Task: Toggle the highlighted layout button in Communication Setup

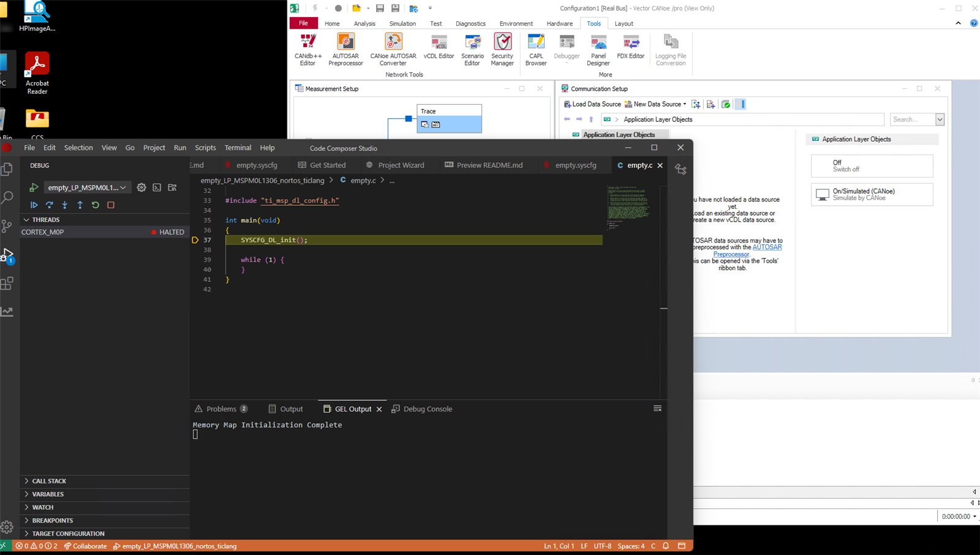Action: click(x=741, y=104)
